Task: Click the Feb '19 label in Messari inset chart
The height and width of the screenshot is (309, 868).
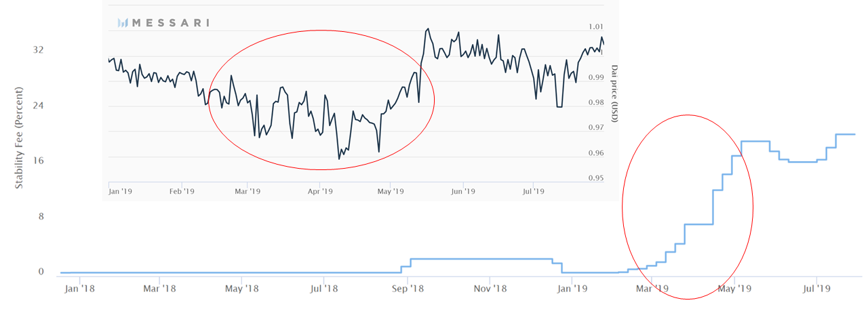Action: pyautogui.click(x=182, y=192)
